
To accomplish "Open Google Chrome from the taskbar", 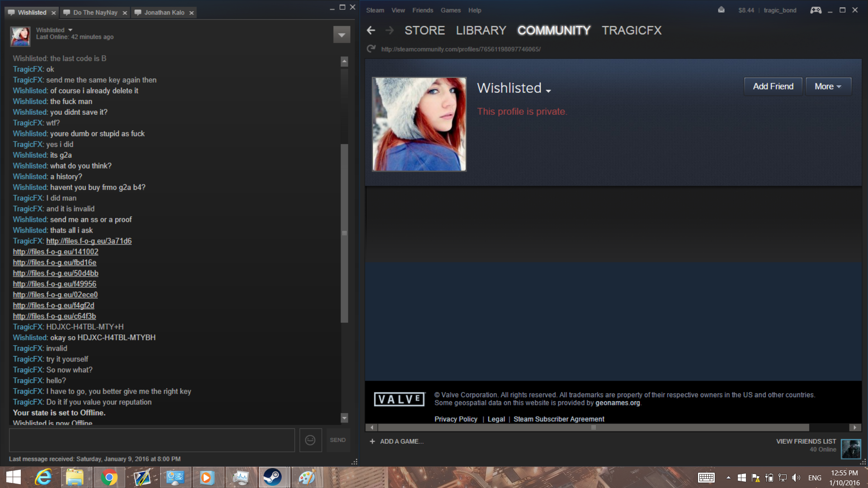I will 109,478.
